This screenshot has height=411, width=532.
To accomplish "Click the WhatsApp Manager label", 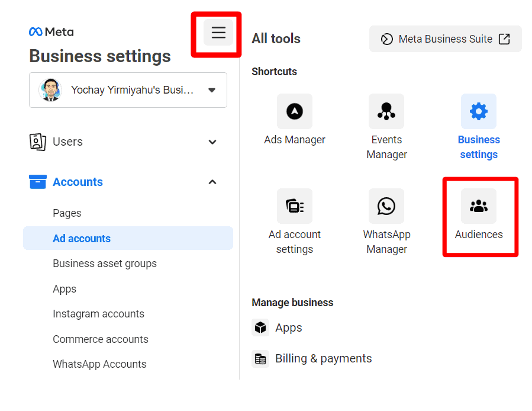I will (386, 242).
